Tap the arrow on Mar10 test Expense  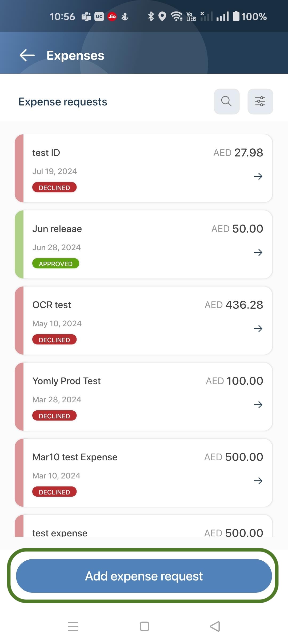point(258,481)
